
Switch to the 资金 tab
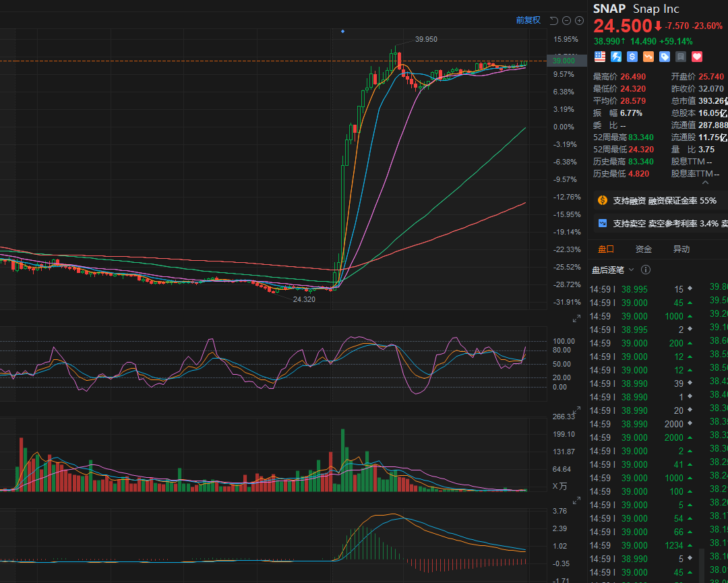(644, 249)
